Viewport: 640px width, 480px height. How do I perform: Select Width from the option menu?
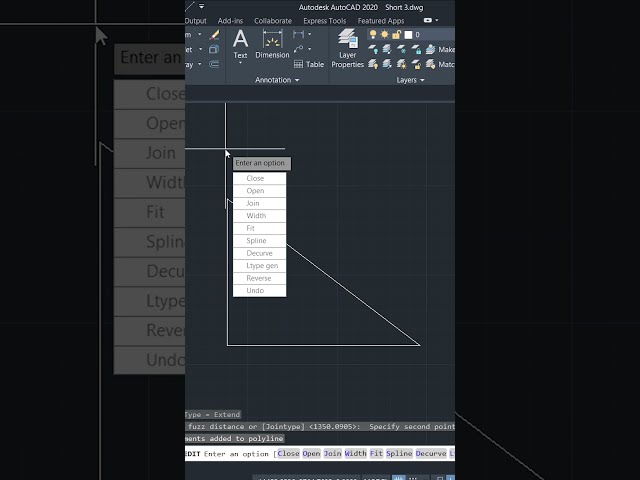point(260,216)
